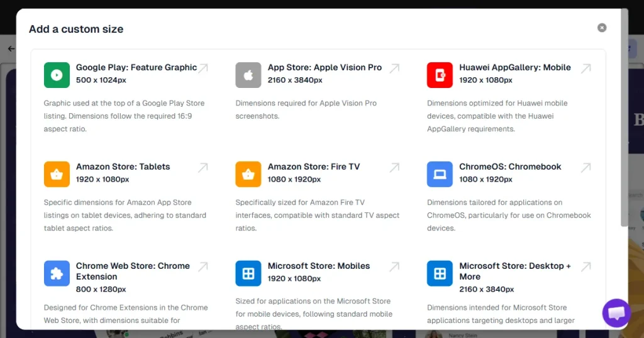Click the dialog's vertical scrollbar thumb
The height and width of the screenshot is (338, 644).
coord(625,117)
